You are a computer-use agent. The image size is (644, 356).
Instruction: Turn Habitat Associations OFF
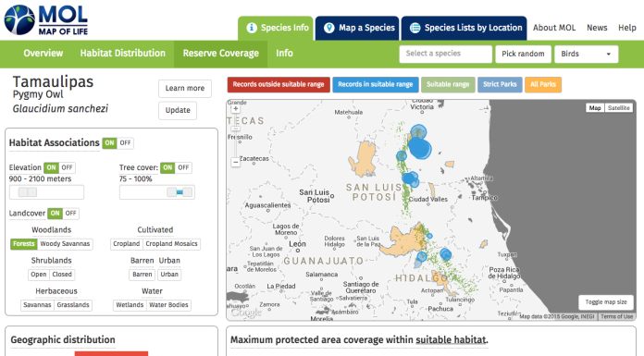pyautogui.click(x=125, y=143)
